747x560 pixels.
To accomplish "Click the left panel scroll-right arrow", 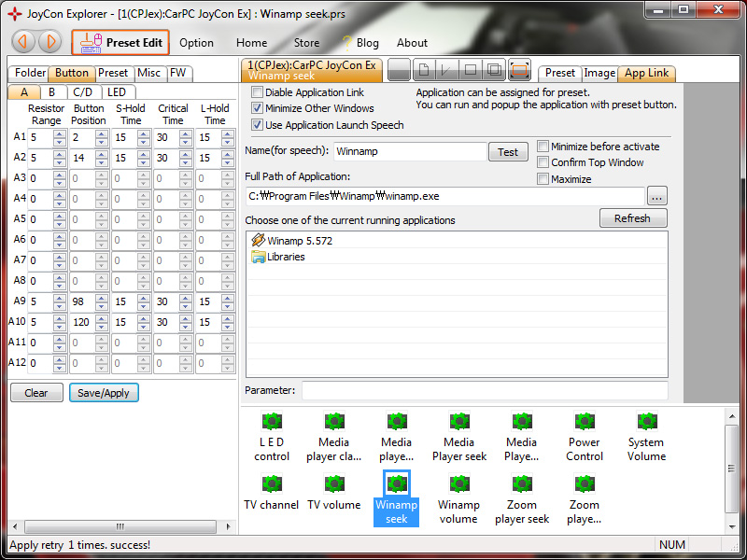I will pos(228,526).
